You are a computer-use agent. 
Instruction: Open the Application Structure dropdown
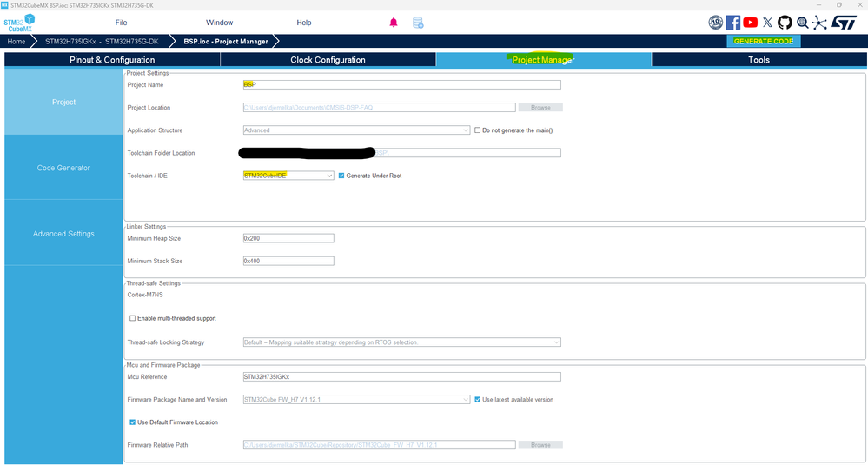[x=356, y=130]
